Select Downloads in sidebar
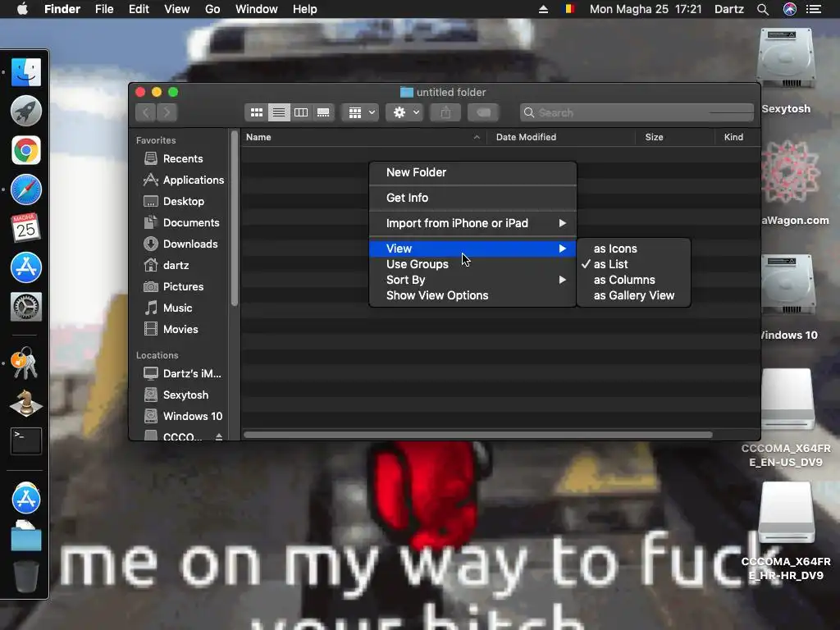Screen dimensions: 840x630 point(180,244)
